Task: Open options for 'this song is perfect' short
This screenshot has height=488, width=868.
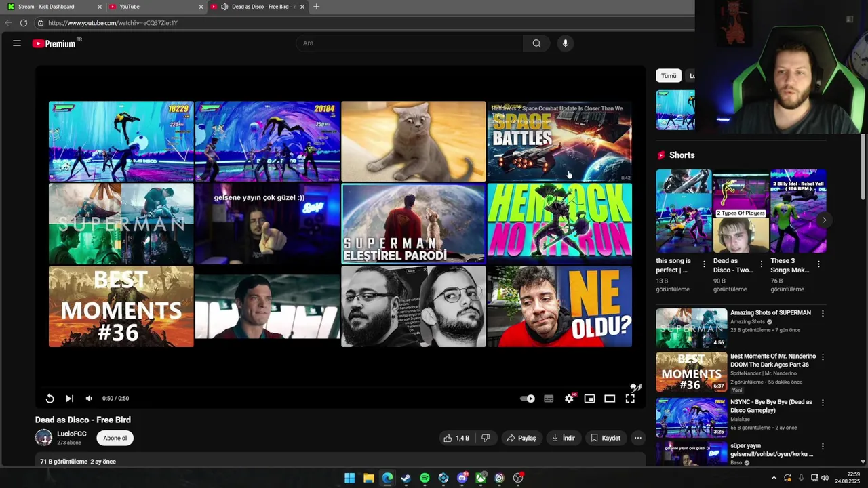Action: coord(704,264)
